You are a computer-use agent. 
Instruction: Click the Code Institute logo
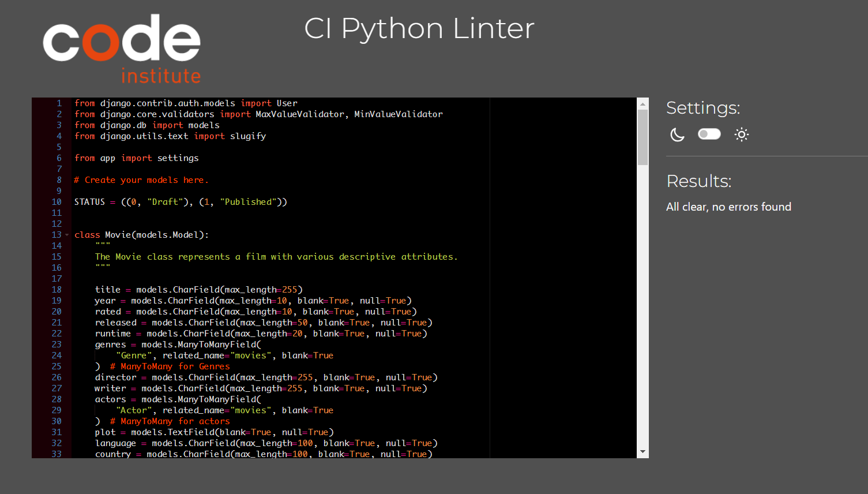point(122,49)
